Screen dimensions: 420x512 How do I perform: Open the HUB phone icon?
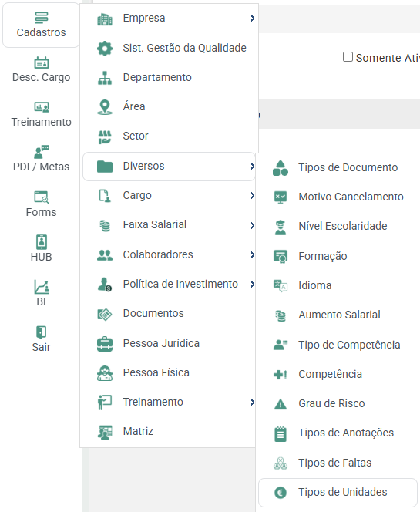coord(42,242)
